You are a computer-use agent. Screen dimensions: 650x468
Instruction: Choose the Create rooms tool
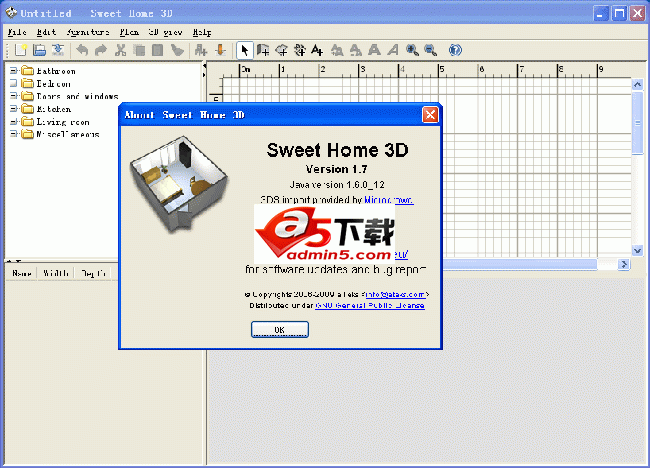point(281,50)
